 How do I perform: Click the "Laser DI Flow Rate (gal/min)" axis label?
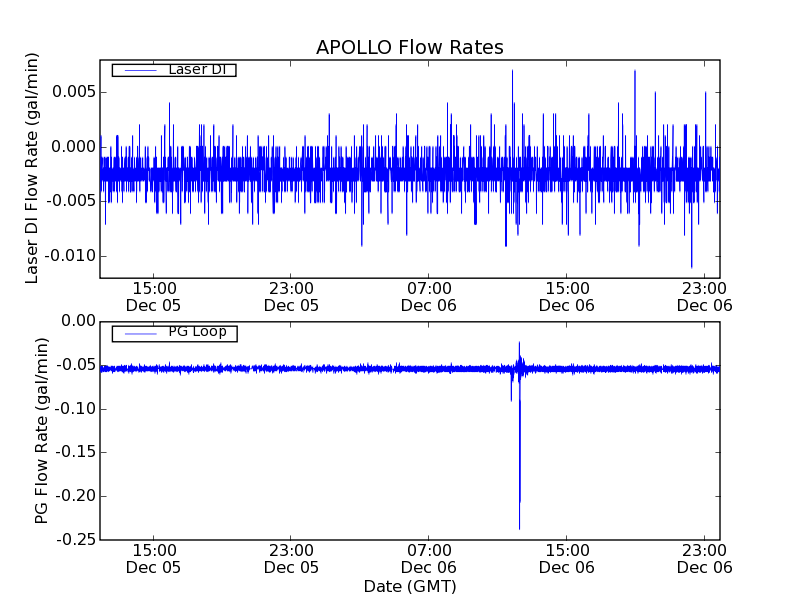tap(32, 168)
